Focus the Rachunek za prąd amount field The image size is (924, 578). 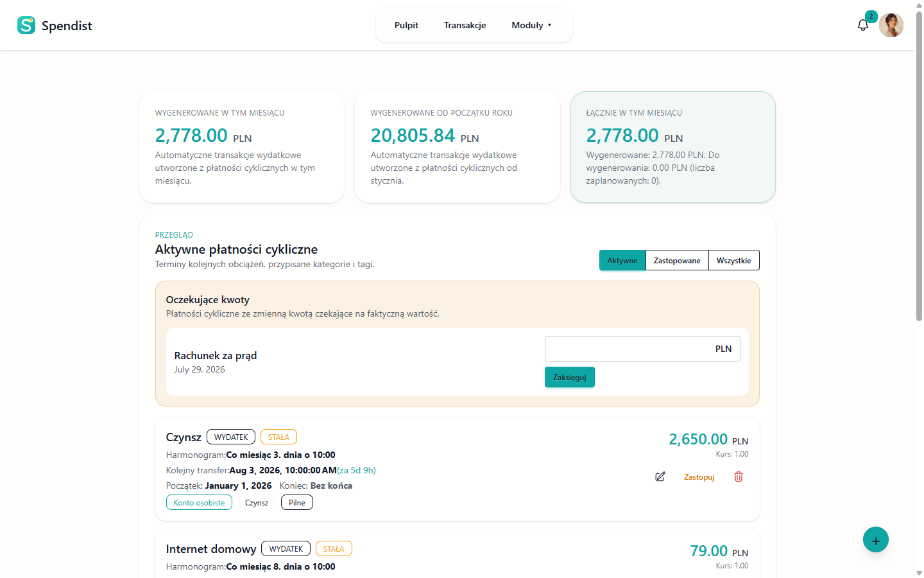(x=642, y=349)
